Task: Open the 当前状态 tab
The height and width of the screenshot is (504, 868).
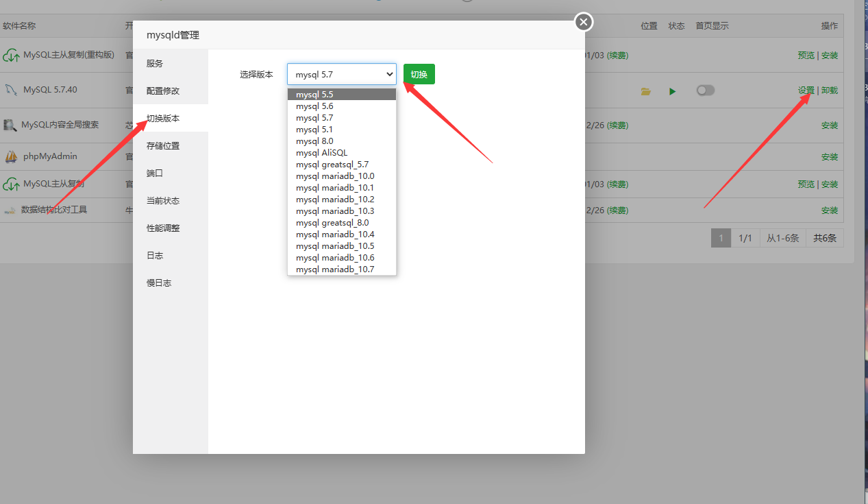Action: click(x=171, y=200)
